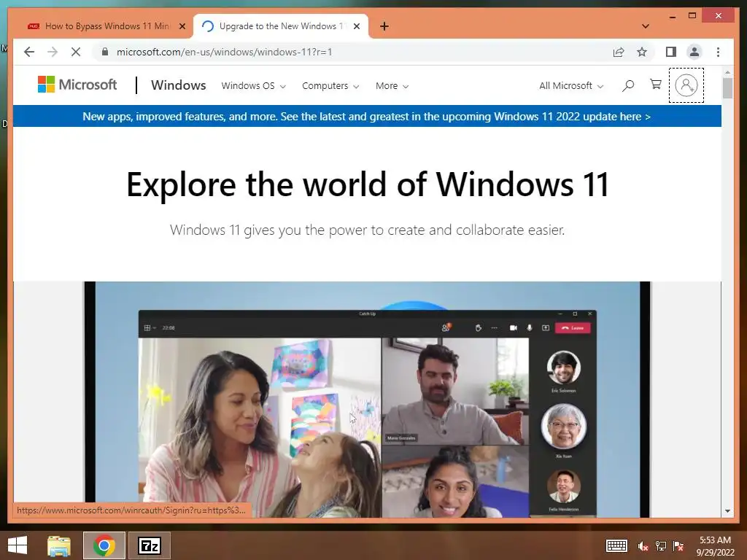Close the 'Upgrade to the New Windows' tab
Viewport: 747px width, 560px height.
tap(357, 26)
